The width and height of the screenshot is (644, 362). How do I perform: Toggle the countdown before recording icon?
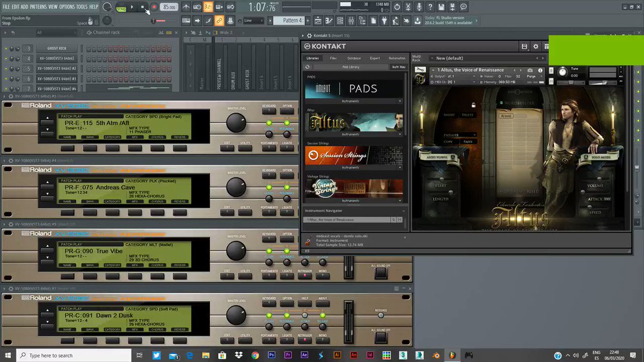point(208,7)
